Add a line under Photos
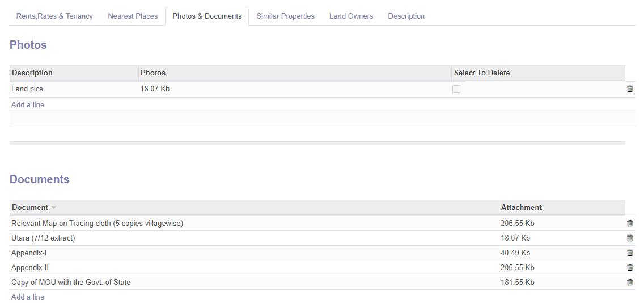Image resolution: width=644 pixels, height=303 pixels. pos(28,105)
